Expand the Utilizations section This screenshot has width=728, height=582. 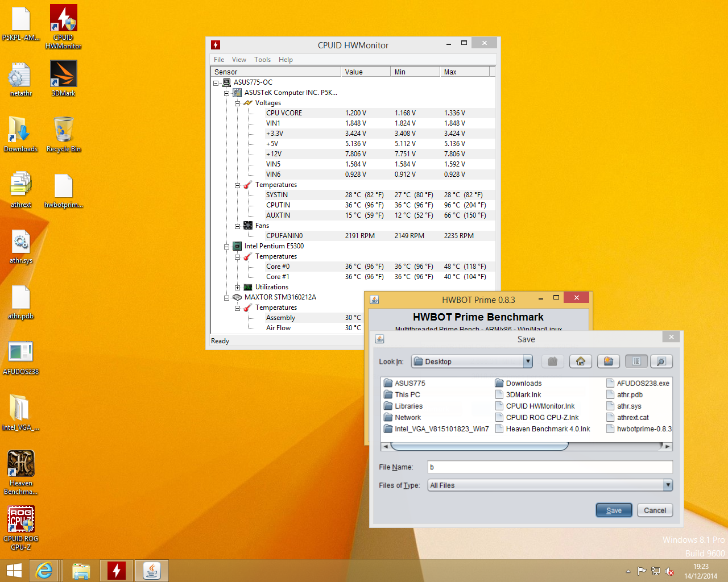click(237, 288)
